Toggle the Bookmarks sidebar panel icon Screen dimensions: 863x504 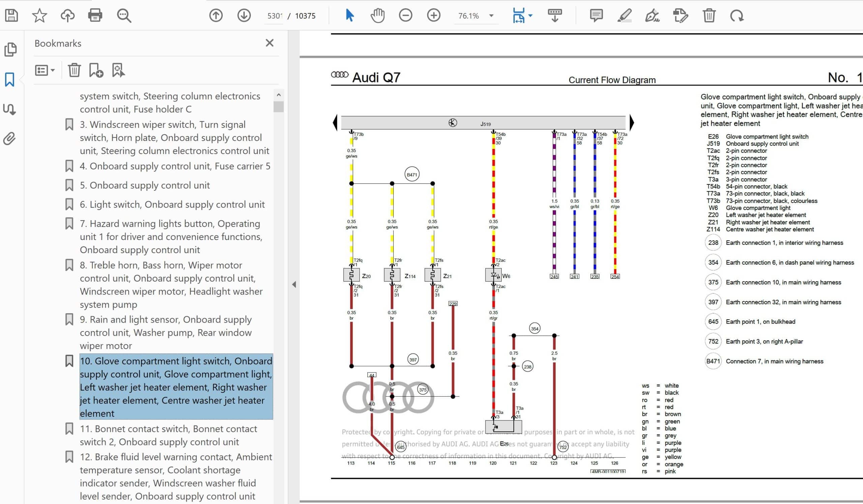tap(9, 80)
